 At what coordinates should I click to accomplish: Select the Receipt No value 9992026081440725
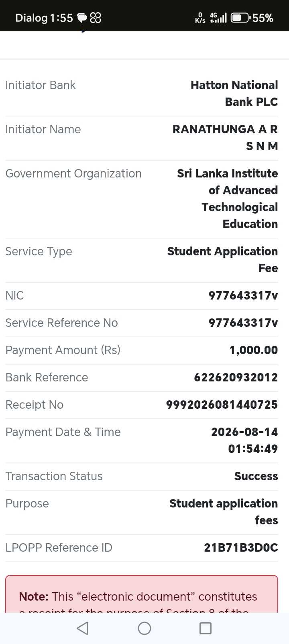pos(222,405)
